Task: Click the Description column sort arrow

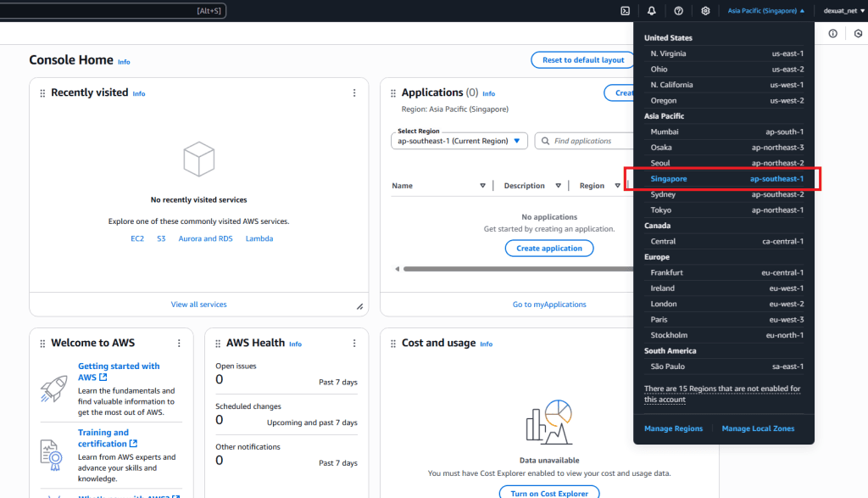Action: tap(558, 186)
